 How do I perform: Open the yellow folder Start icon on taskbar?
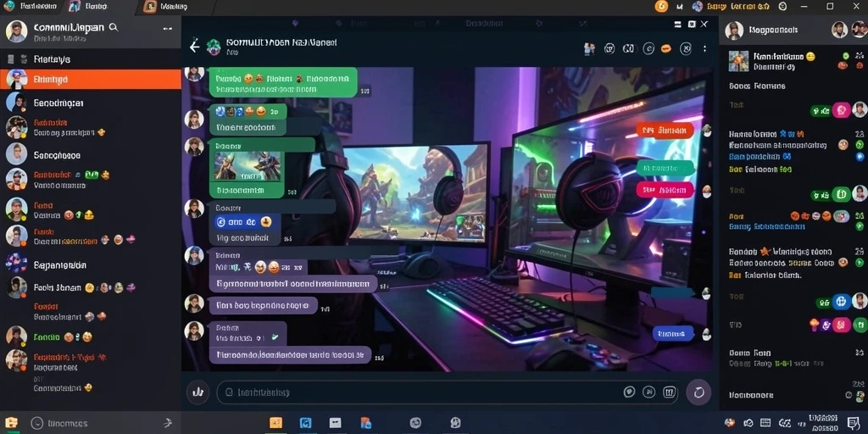pyautogui.click(x=11, y=423)
